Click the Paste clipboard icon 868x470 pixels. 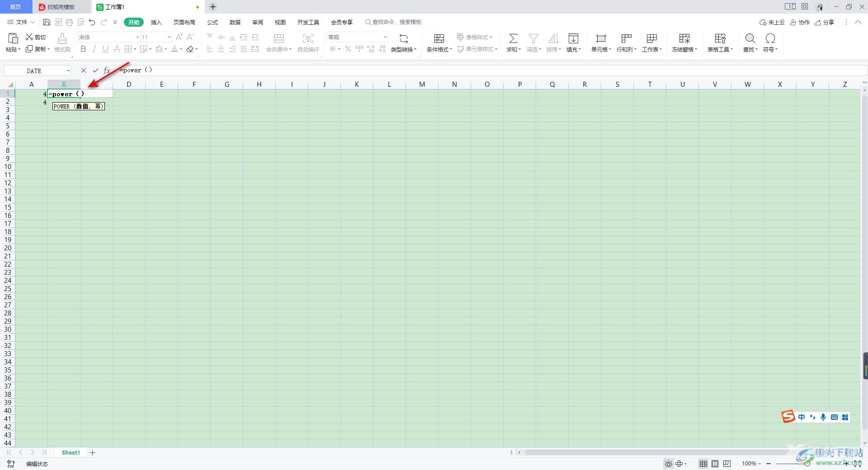click(13, 38)
